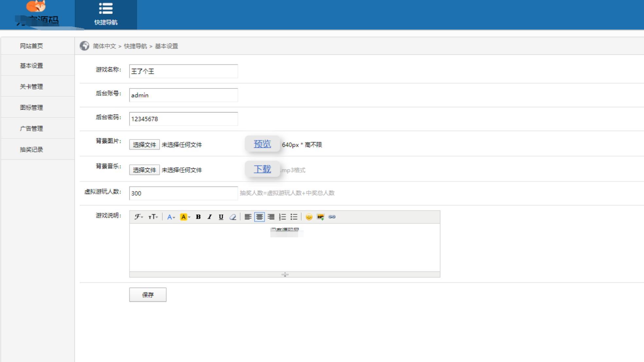Focus the 后台账号 input containing admin

click(183, 95)
